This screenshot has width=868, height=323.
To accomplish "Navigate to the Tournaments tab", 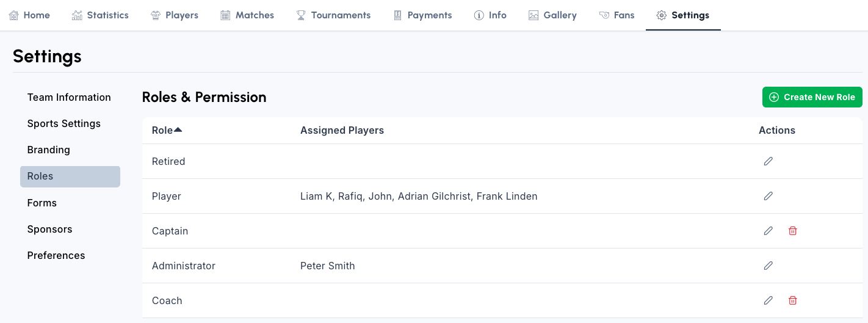I will tap(333, 15).
